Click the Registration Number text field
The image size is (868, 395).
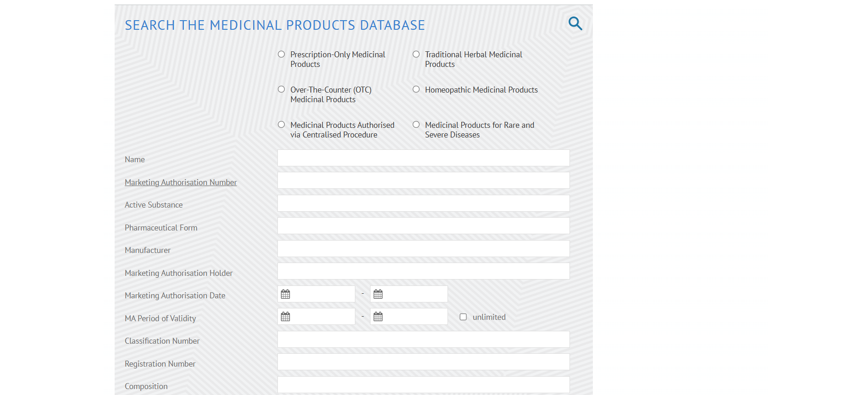pyautogui.click(x=423, y=362)
